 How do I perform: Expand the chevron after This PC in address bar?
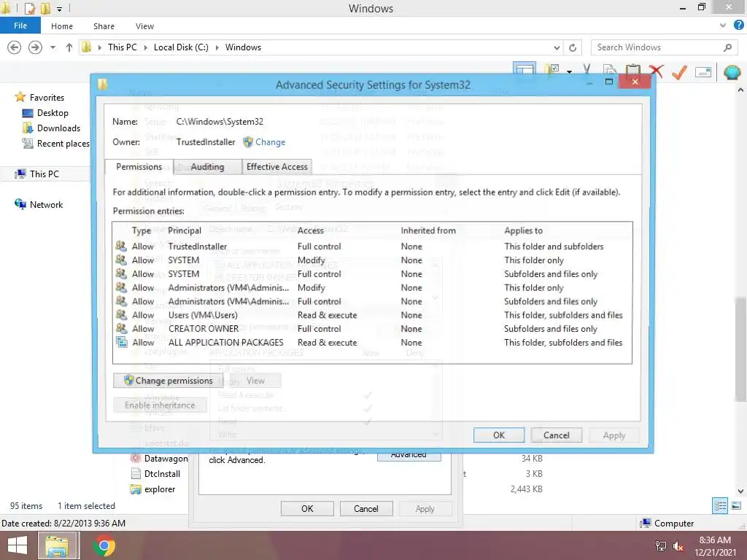pyautogui.click(x=145, y=47)
